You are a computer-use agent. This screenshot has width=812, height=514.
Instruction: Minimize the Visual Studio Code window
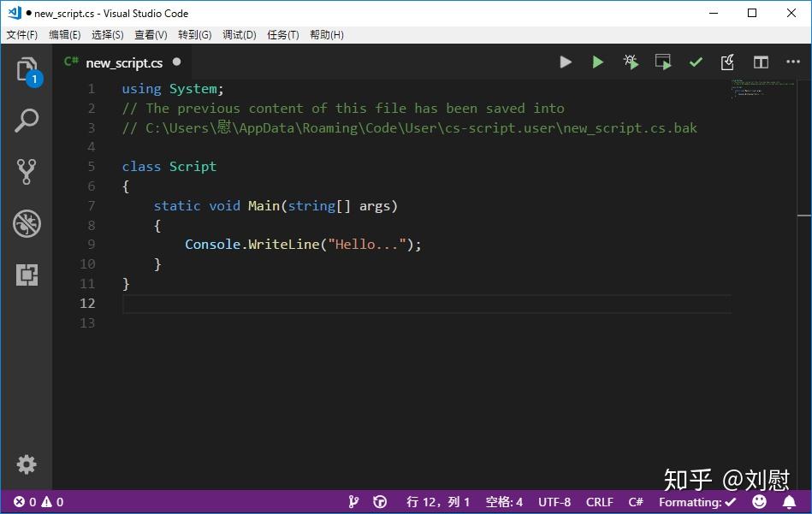click(x=714, y=13)
